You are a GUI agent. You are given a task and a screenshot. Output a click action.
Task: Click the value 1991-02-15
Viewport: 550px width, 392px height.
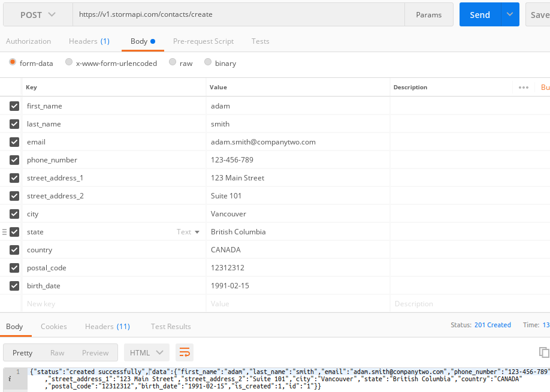click(229, 286)
